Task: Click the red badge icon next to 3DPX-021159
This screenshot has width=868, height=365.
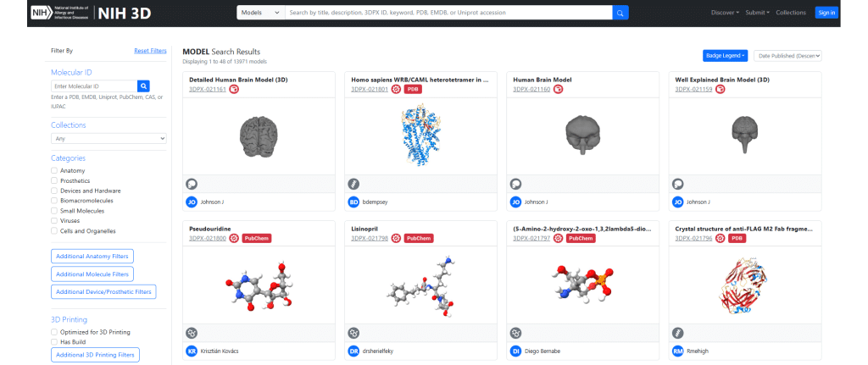Action: [x=721, y=89]
